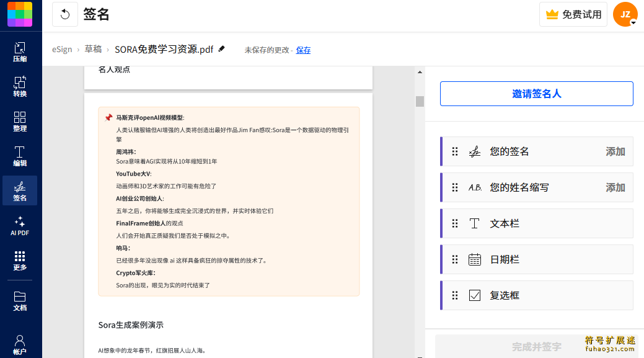This screenshot has height=358, width=644.
Task: Click the text 周鸿祎:
Action: click(x=126, y=151)
